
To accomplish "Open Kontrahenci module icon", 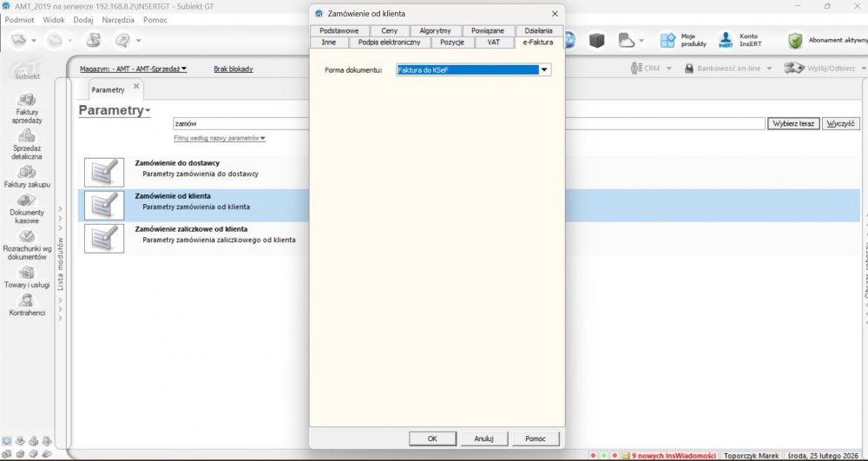I will pos(27,300).
